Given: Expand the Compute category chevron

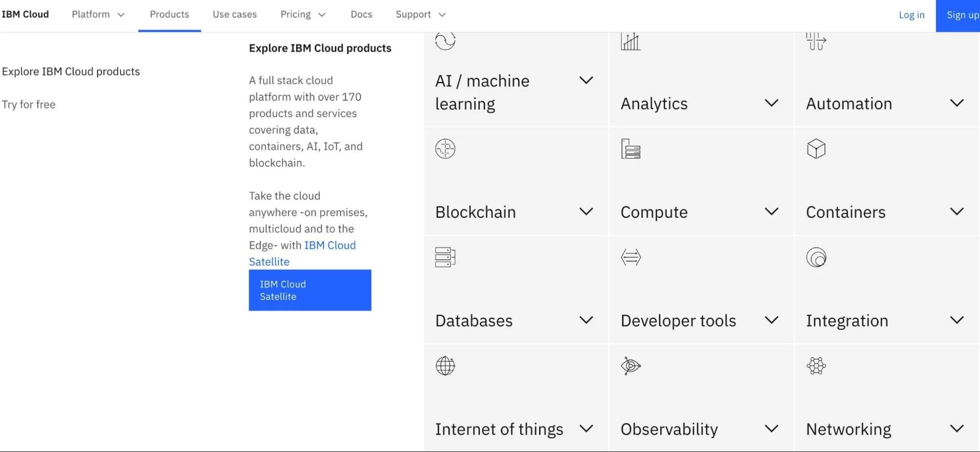Looking at the screenshot, I should [x=772, y=212].
